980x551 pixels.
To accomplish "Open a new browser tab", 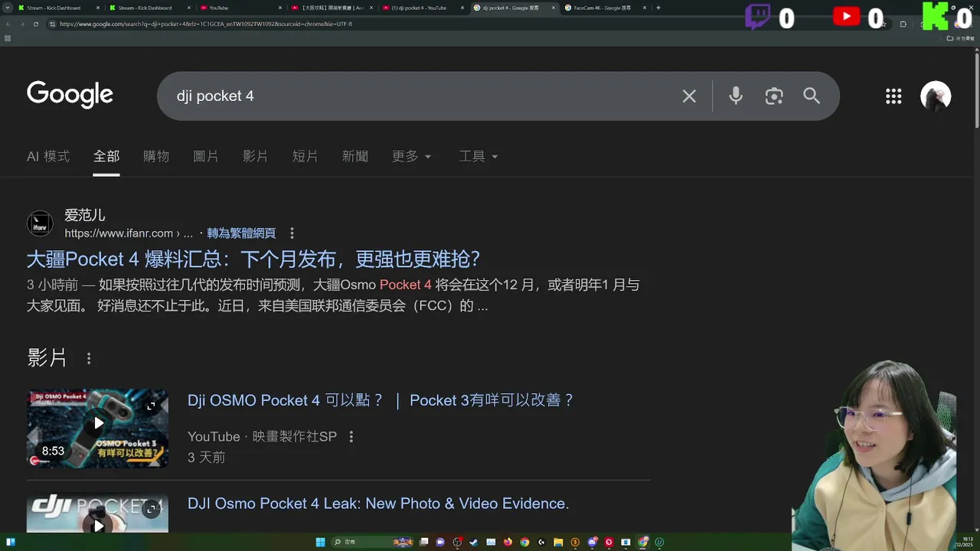I will [658, 8].
